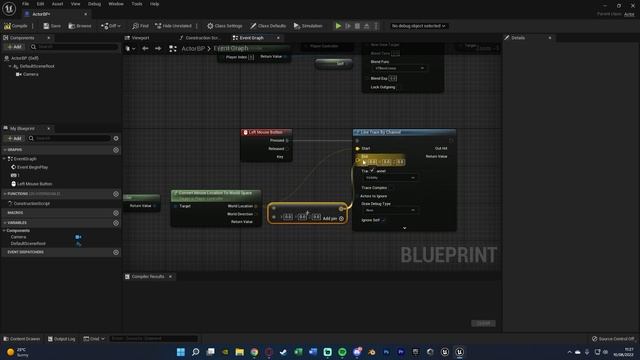Add new variable via VARIABLES plus icon
Screen dimensions: 640x360
point(116,223)
